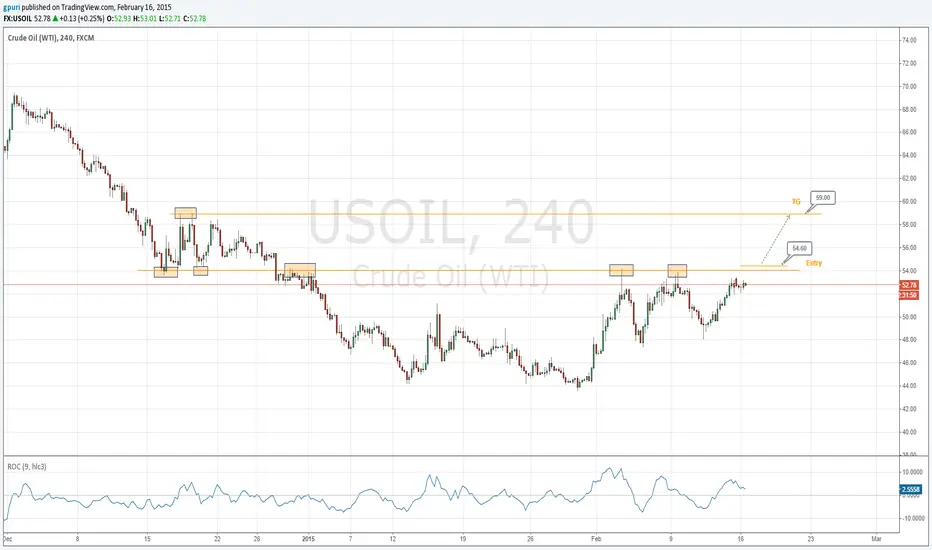Click the 72.00 price axis label
Screen dimensions: 932x550
(909, 64)
